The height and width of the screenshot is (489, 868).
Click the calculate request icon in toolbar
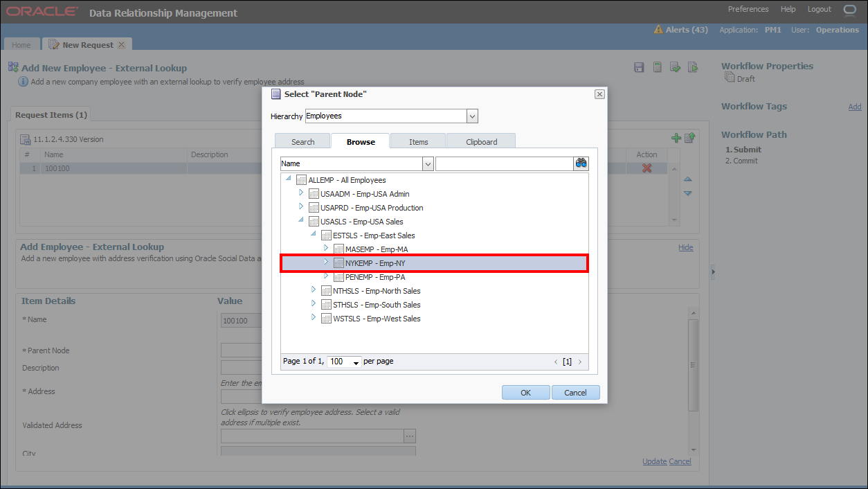pyautogui.click(x=657, y=67)
